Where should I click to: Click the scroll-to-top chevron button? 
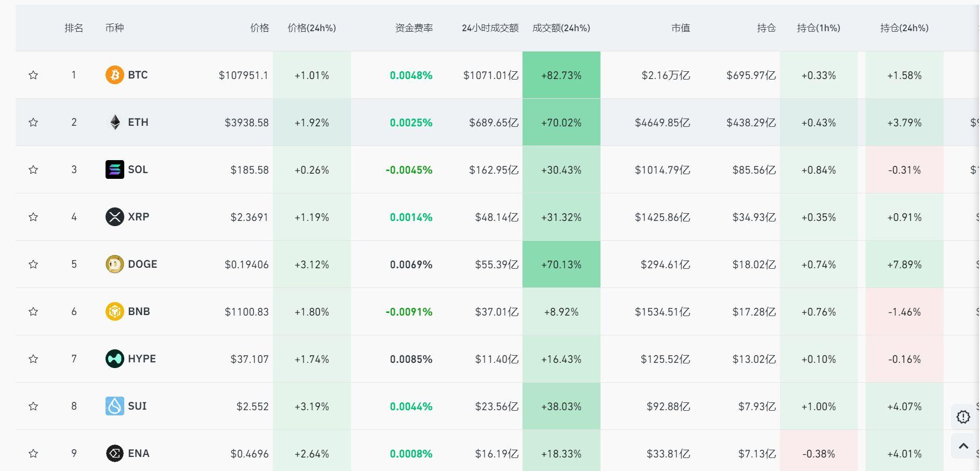click(963, 446)
